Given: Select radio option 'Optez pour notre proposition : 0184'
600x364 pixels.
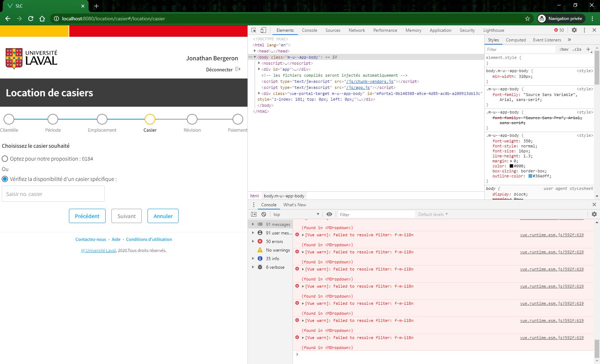Looking at the screenshot, I should (5, 158).
